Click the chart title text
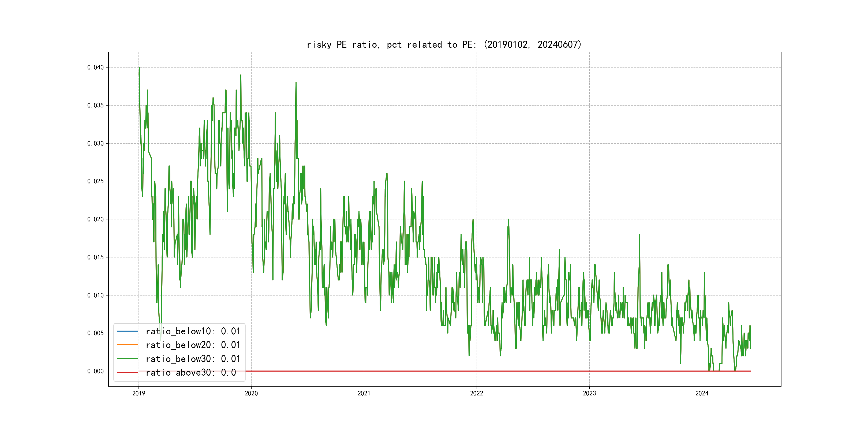 [x=444, y=44]
